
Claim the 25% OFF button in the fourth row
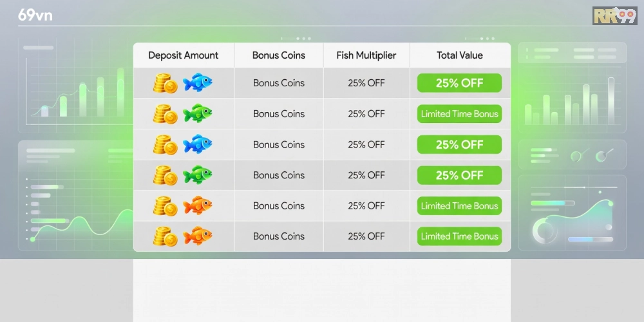tap(459, 175)
